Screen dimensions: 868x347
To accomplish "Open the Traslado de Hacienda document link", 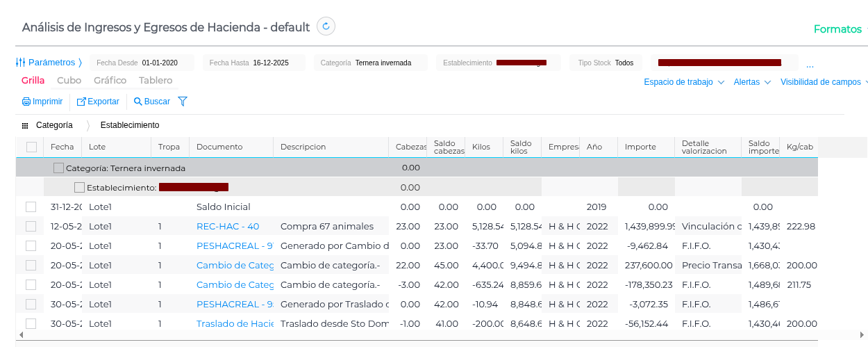I will tap(235, 323).
